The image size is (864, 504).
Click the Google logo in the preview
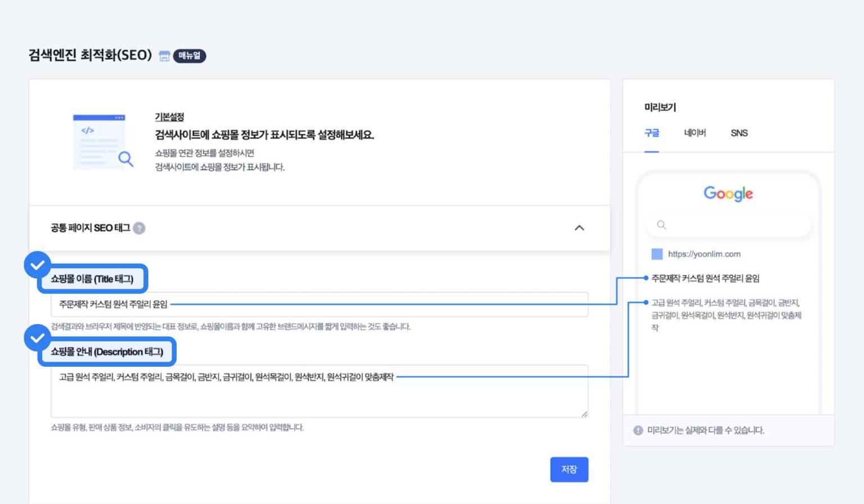pos(728,193)
